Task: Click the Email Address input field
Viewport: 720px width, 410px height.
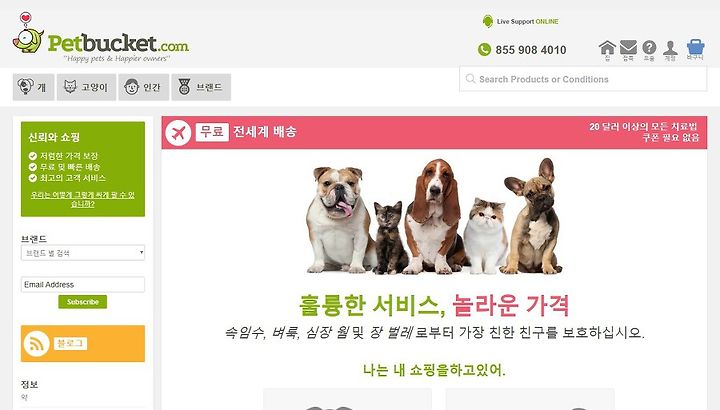Action: 83,285
